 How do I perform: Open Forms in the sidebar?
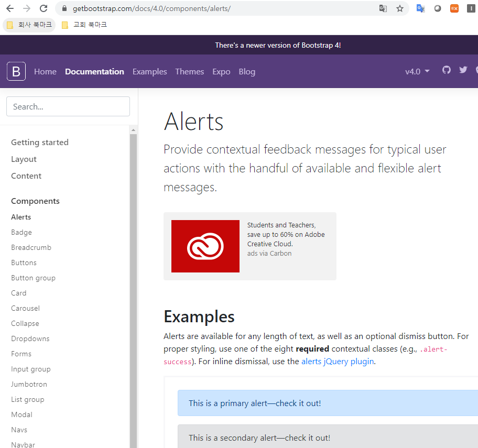(21, 354)
